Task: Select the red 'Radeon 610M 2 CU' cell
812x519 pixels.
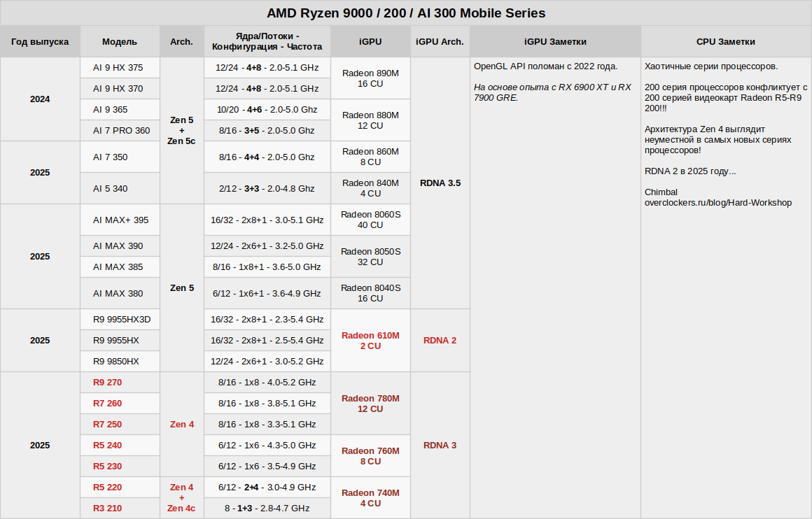Action: coord(370,341)
